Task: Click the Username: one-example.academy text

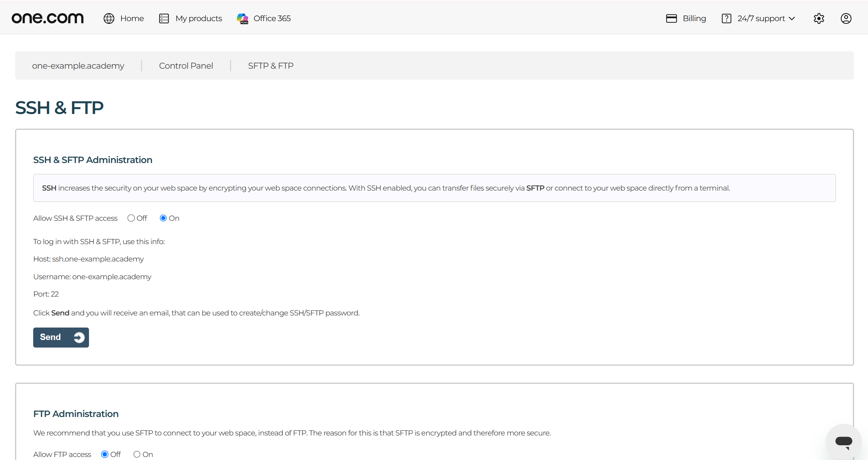Action: click(92, 277)
